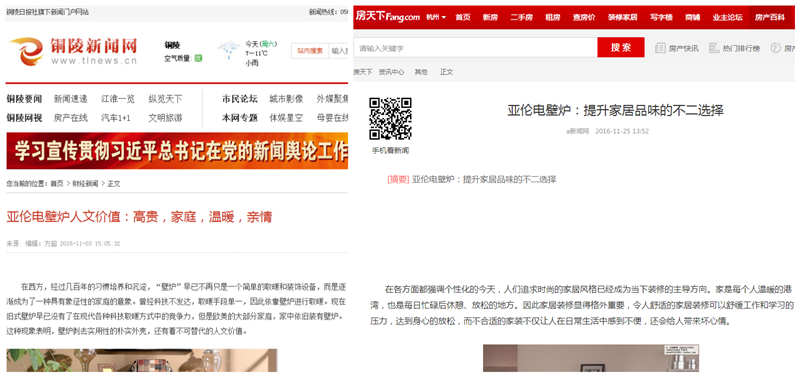Open the 房产百科 nav item
800x377 pixels.
coord(770,17)
